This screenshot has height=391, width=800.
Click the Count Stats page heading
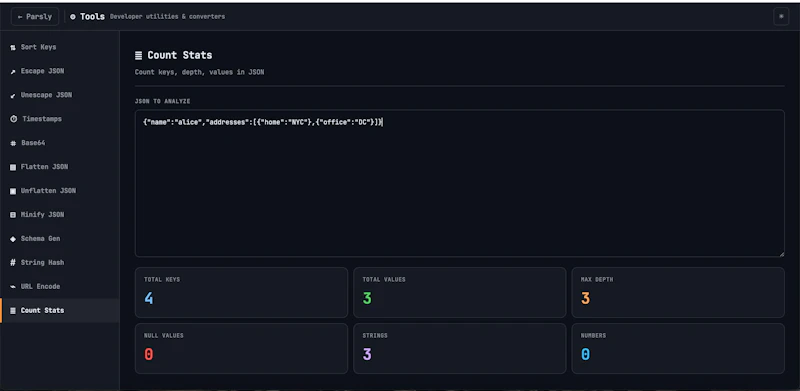(x=180, y=55)
